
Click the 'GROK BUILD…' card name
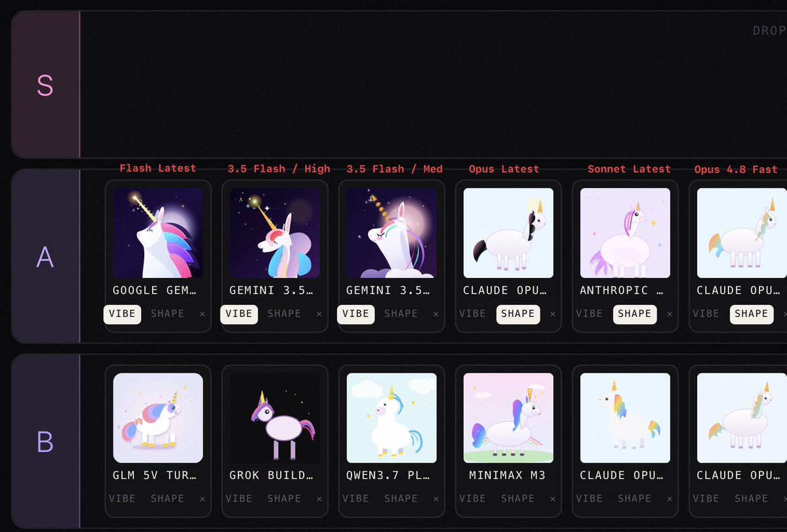pos(271,476)
